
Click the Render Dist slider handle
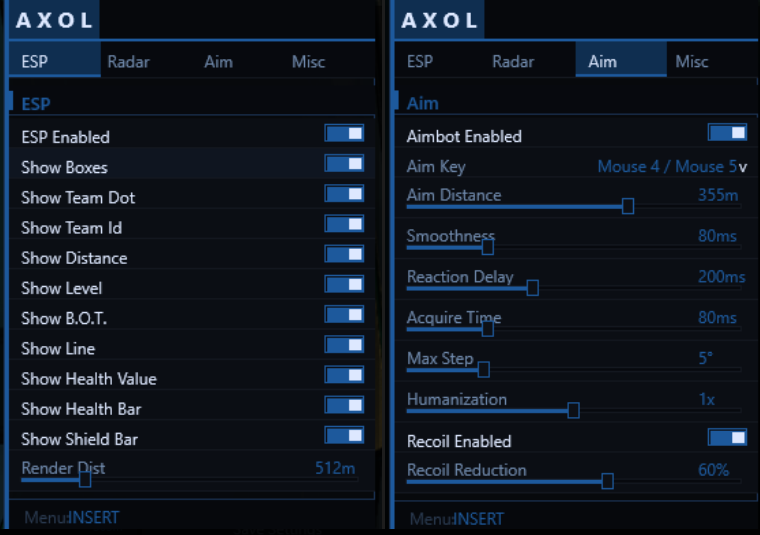coord(85,480)
